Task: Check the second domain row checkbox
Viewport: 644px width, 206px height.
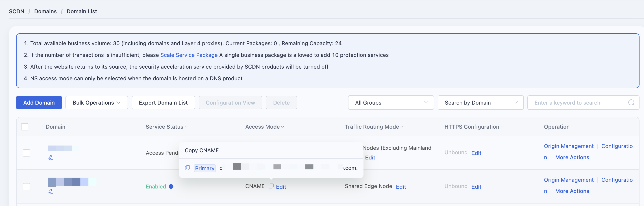Action: pyautogui.click(x=26, y=187)
